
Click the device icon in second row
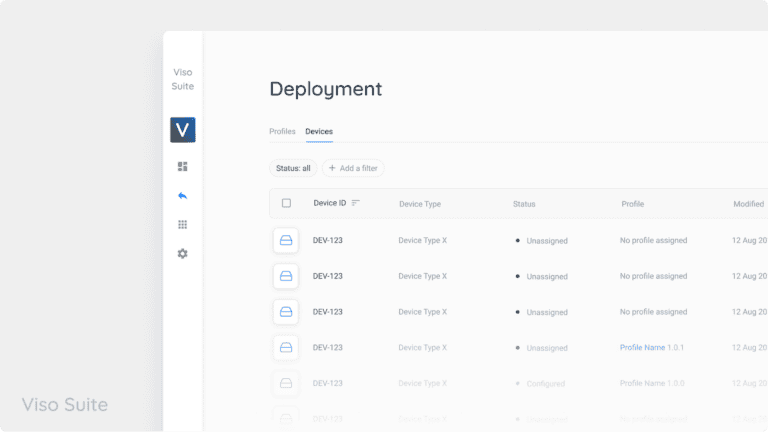pyautogui.click(x=286, y=276)
